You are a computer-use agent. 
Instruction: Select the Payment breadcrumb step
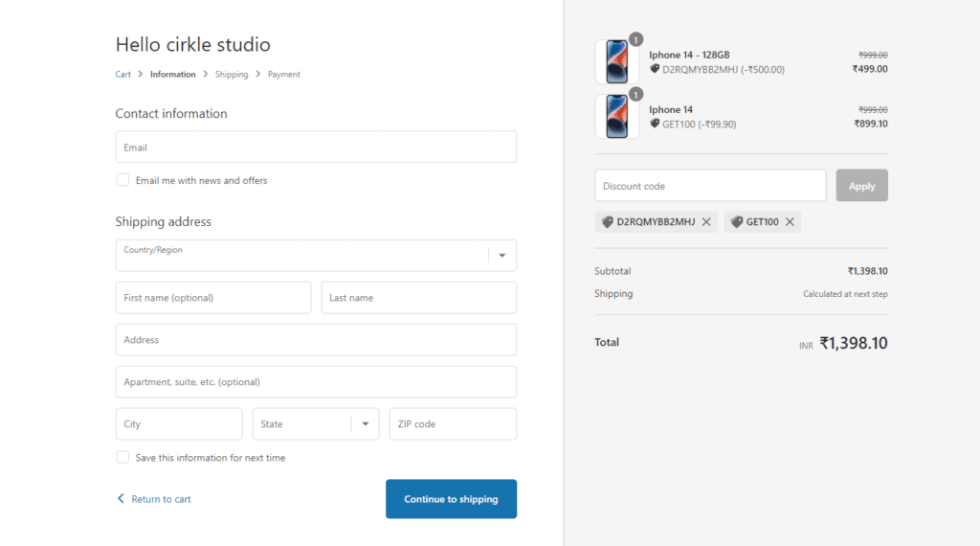[284, 75]
